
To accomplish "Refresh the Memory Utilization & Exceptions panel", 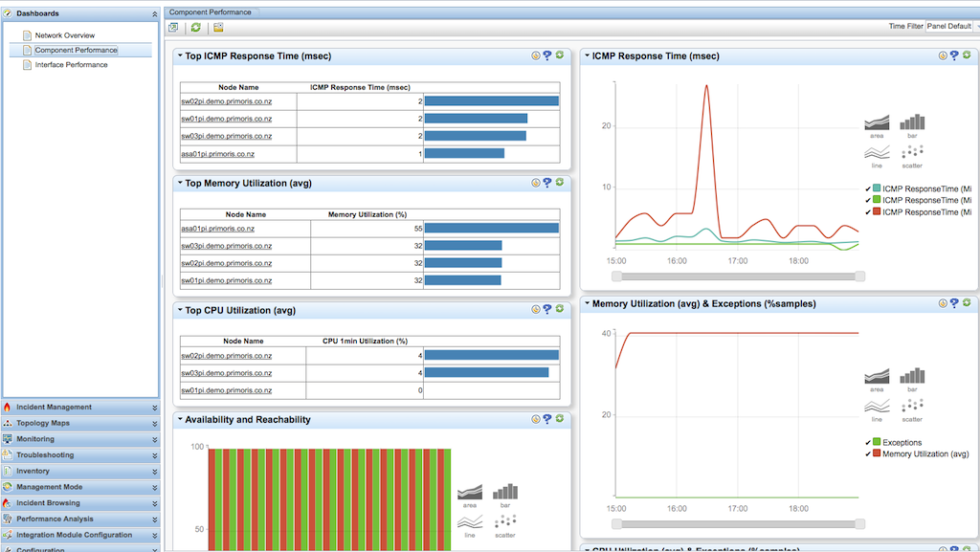I will pos(967,303).
